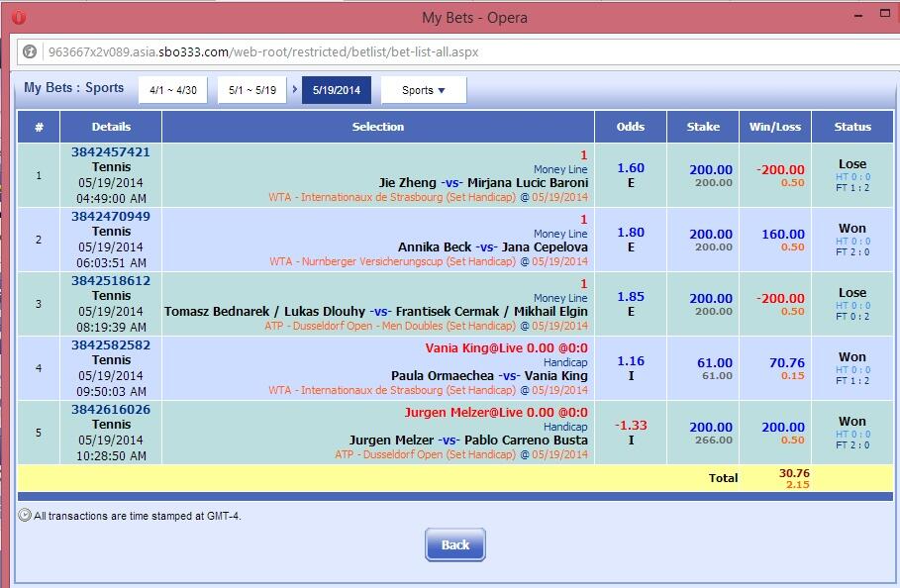This screenshot has height=588, width=900.
Task: Click the Details column header
Action: 111,127
